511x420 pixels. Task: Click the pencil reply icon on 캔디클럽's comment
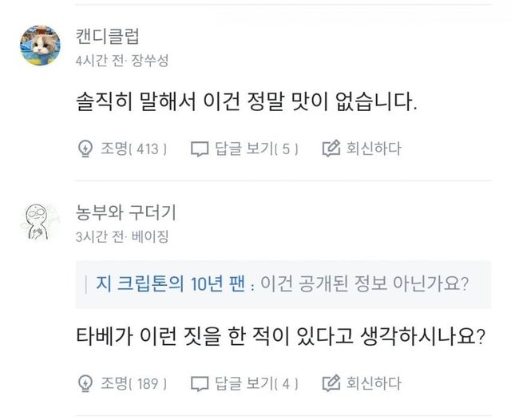(331, 149)
